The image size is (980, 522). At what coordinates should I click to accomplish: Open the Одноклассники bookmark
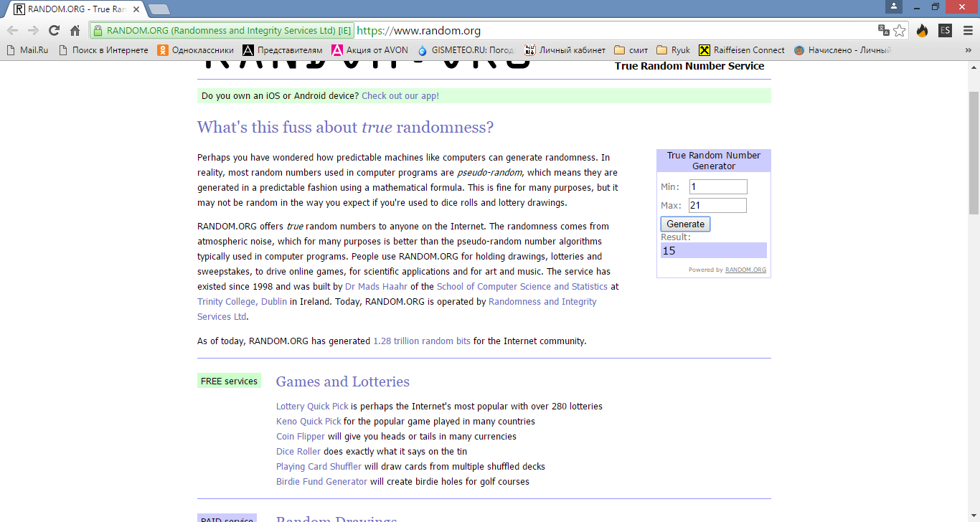click(x=196, y=50)
